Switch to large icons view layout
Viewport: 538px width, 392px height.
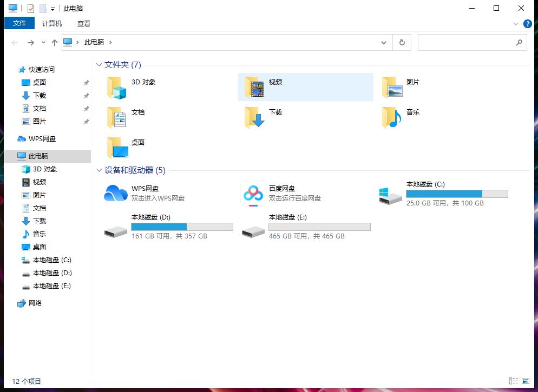526,381
